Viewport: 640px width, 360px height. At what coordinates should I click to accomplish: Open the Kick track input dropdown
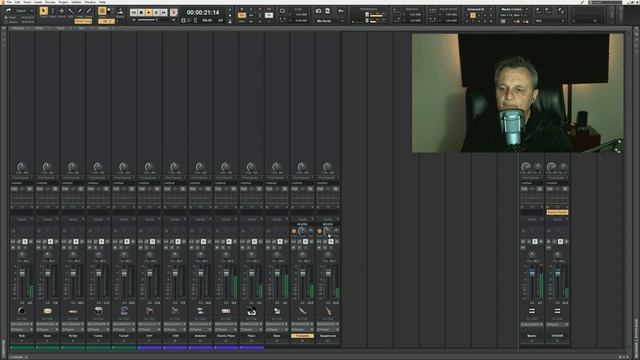click(22, 324)
